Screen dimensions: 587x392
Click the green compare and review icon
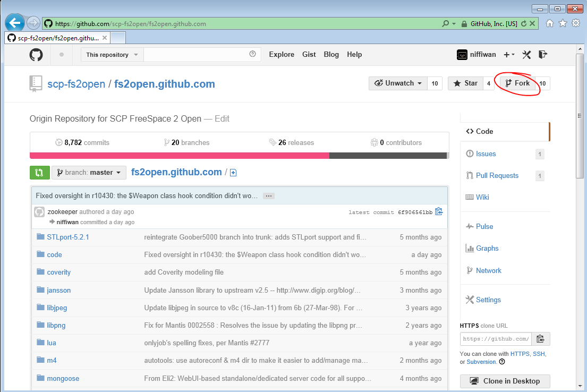point(39,173)
